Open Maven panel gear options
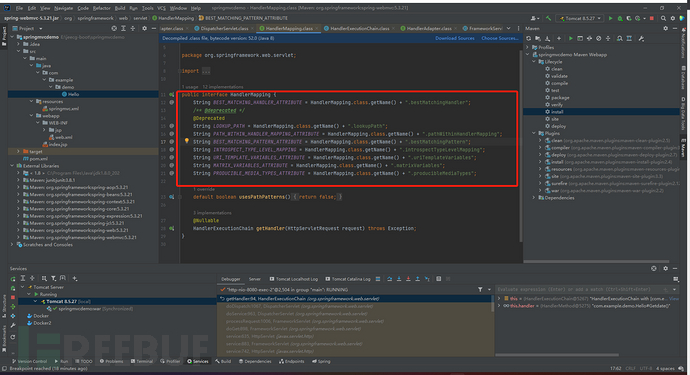Screen dimensions: 690x375 click(665, 28)
